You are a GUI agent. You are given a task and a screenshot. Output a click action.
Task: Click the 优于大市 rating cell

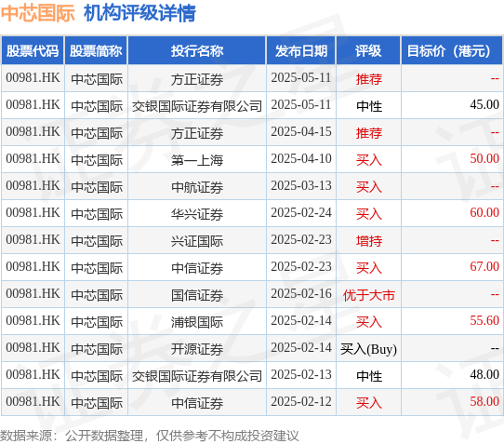368,295
